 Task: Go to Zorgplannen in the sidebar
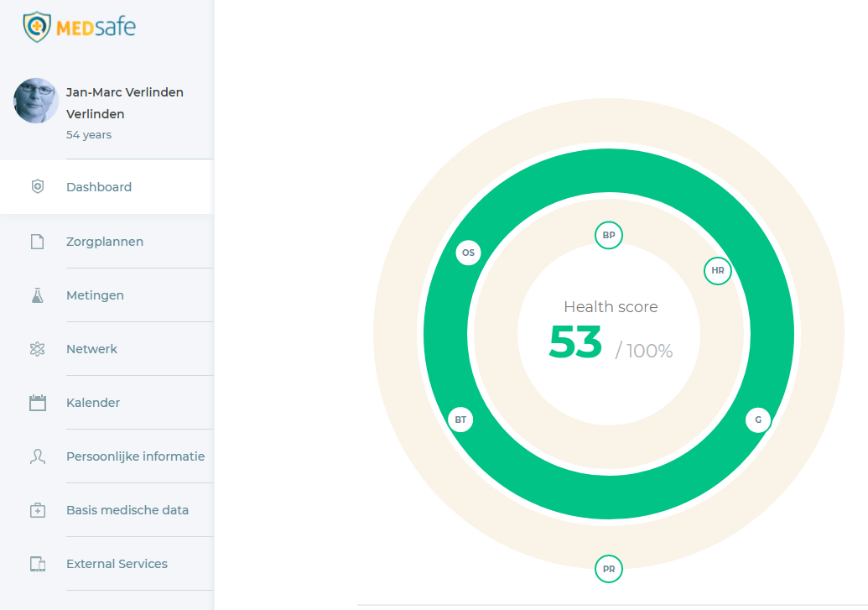(x=105, y=242)
